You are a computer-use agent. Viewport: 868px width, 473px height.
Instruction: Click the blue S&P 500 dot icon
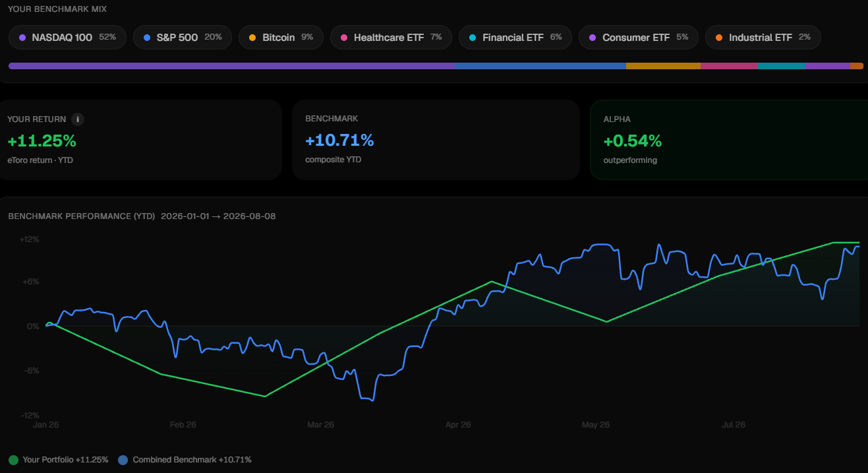pos(147,38)
